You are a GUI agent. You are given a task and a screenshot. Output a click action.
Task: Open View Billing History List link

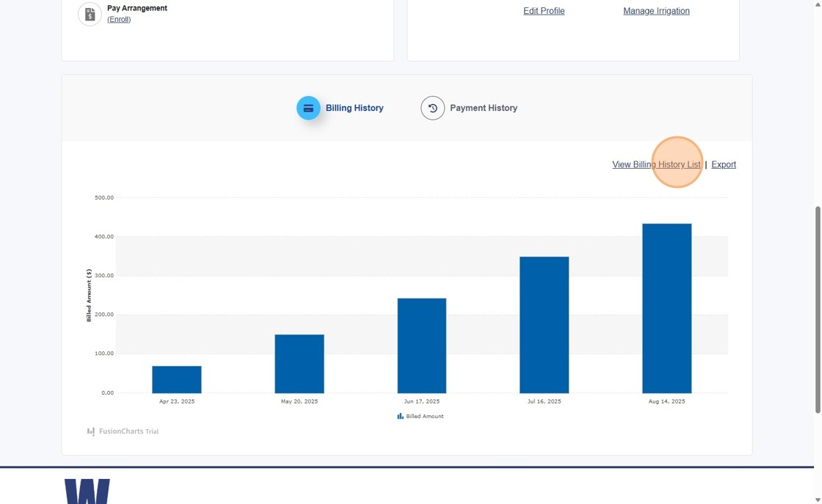656,164
